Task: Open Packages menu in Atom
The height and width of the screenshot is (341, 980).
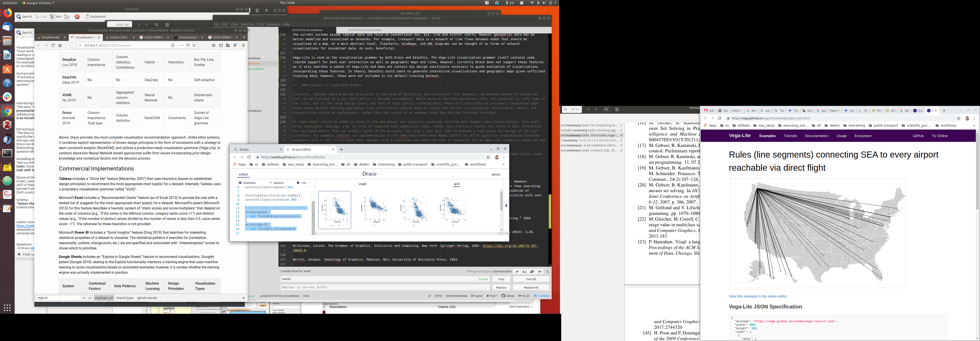Action: pos(273,24)
